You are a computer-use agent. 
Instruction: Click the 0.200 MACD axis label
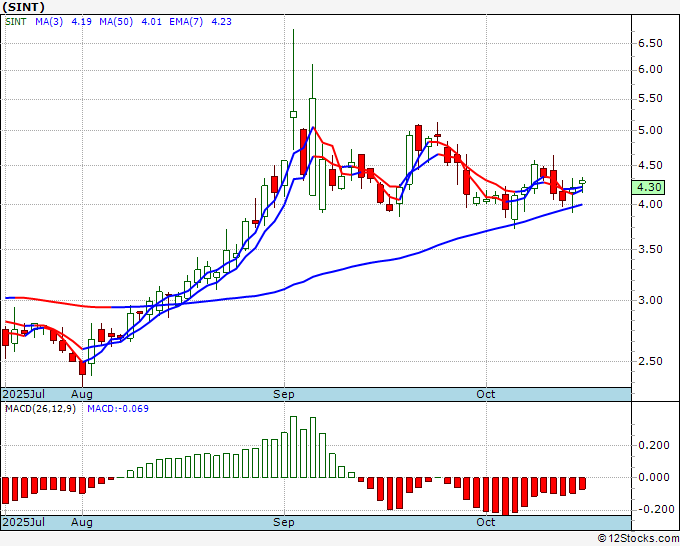pyautogui.click(x=654, y=445)
